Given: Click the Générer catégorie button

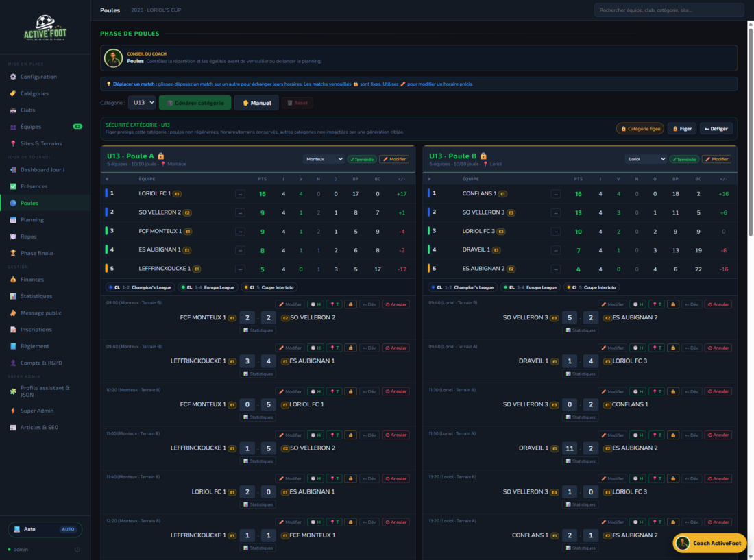Looking at the screenshot, I should pyautogui.click(x=195, y=103).
